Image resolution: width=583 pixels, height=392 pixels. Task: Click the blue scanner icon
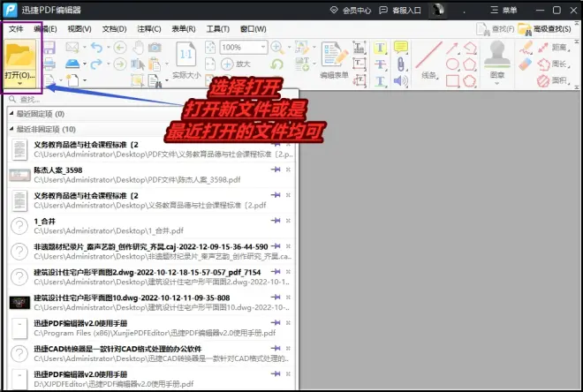point(72,64)
